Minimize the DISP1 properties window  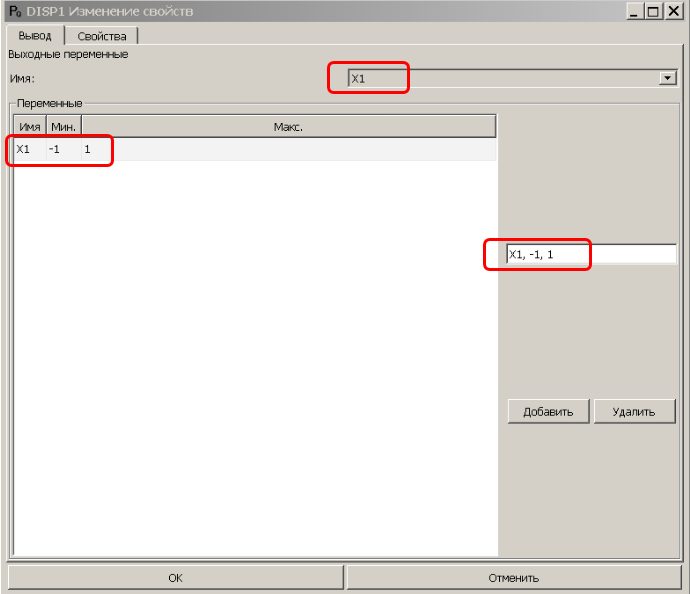coord(635,11)
